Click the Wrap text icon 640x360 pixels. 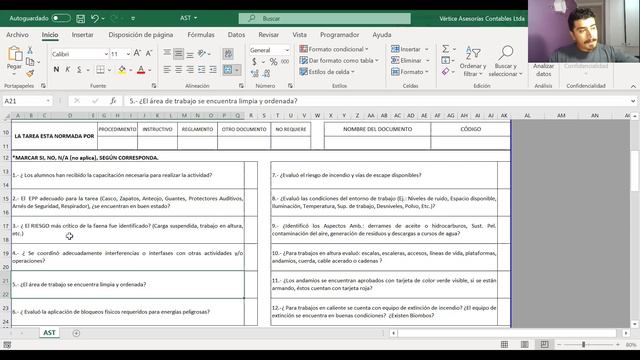click(228, 53)
